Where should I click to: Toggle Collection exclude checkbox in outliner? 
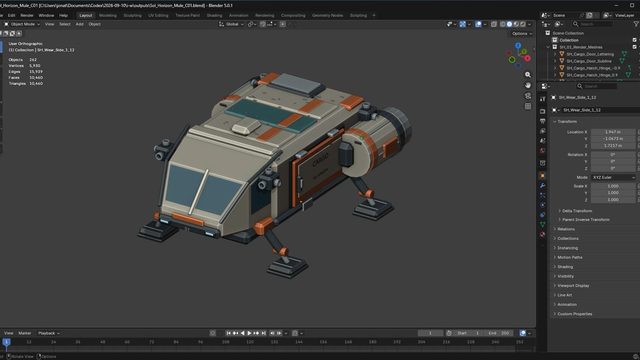coord(635,40)
